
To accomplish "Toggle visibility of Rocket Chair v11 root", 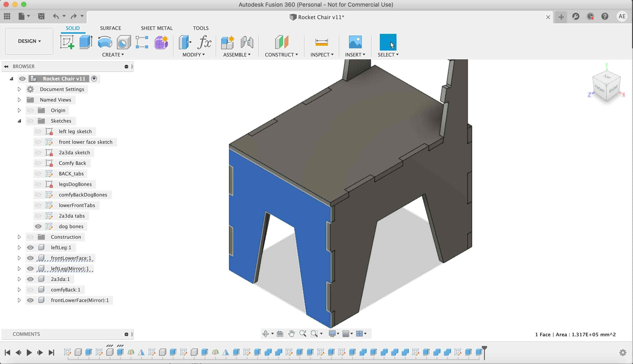I will click(22, 79).
